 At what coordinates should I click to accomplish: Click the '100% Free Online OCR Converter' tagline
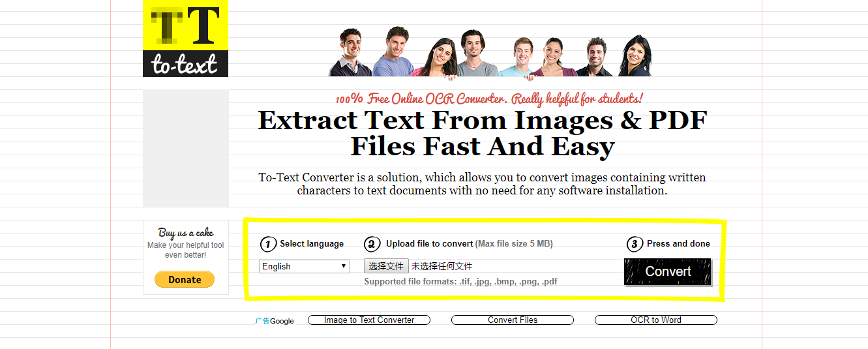click(489, 99)
